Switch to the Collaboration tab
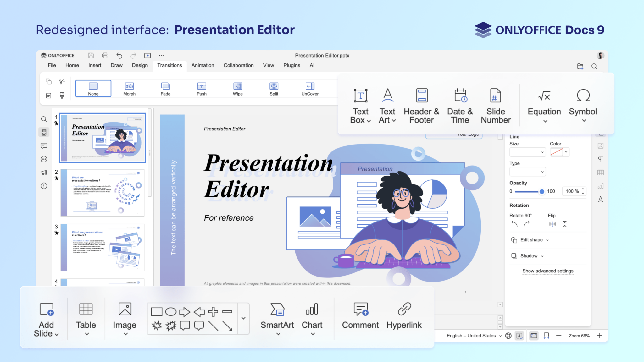The height and width of the screenshot is (362, 644). click(238, 65)
